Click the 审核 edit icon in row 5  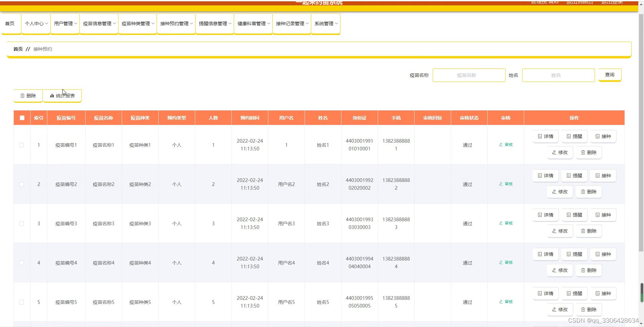pyautogui.click(x=501, y=302)
